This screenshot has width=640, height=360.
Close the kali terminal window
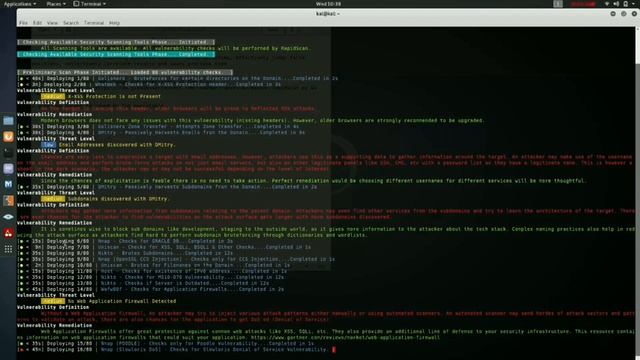tap(634, 13)
